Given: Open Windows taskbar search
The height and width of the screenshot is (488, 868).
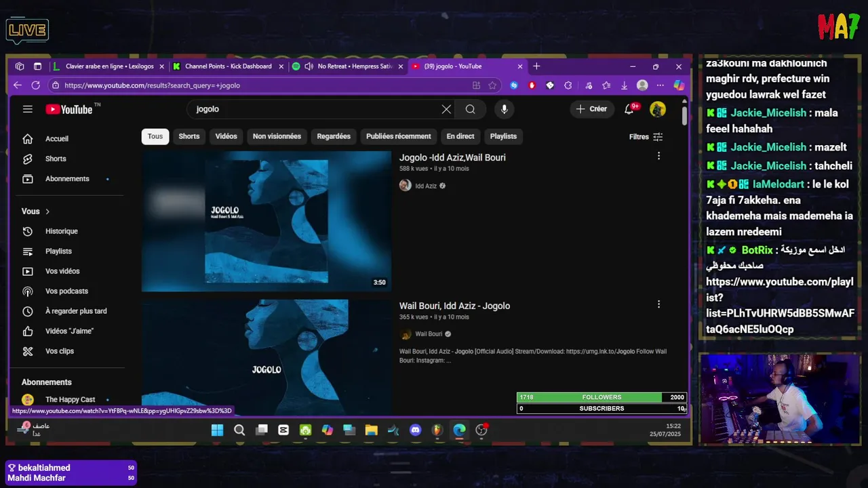Looking at the screenshot, I should point(239,430).
